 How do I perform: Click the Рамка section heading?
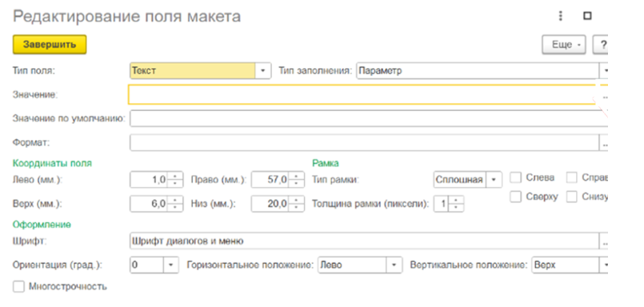[326, 163]
